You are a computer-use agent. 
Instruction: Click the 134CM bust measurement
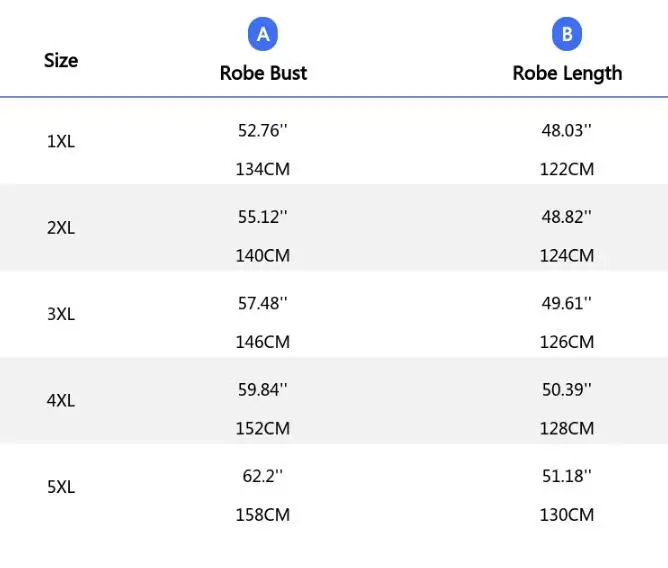point(263,169)
